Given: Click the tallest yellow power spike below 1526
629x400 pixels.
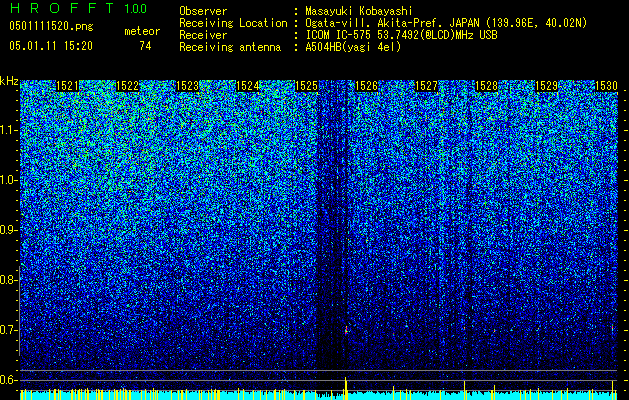Looking at the screenshot, I should click(345, 388).
